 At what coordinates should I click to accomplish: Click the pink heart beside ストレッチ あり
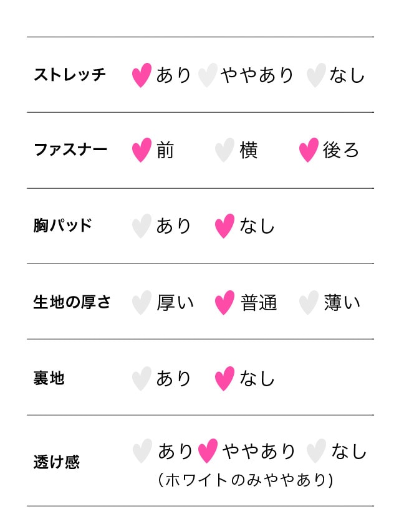[142, 75]
